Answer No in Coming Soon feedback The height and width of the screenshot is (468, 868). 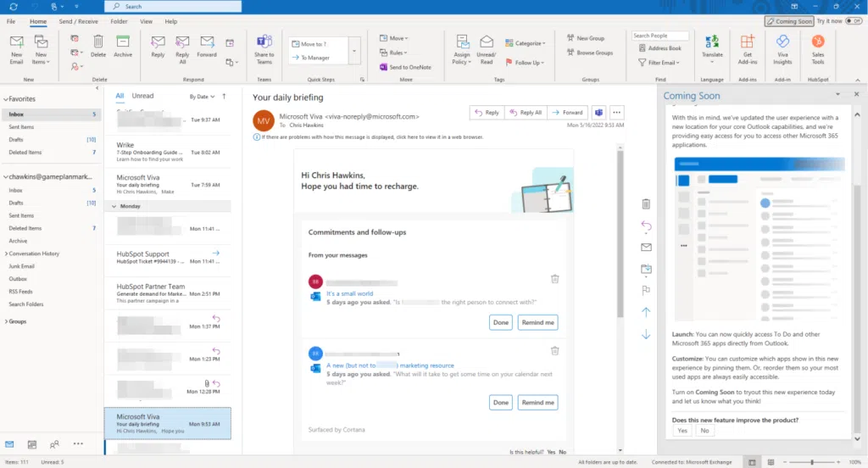click(x=704, y=431)
